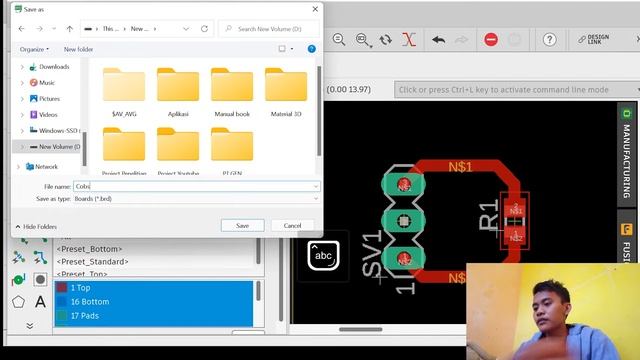This screenshot has height=360, width=640.
Task: Choose the Preset_Standard layer preset
Action: (92, 262)
